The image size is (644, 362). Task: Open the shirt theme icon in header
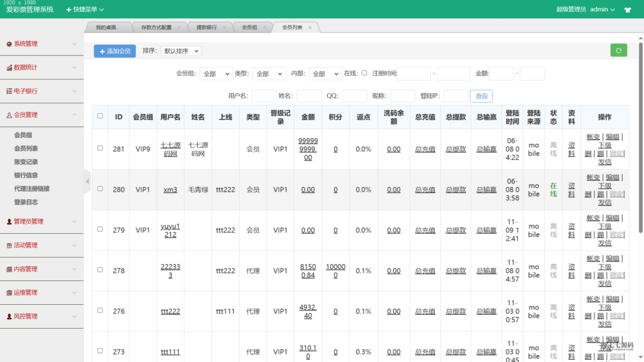[628, 9]
